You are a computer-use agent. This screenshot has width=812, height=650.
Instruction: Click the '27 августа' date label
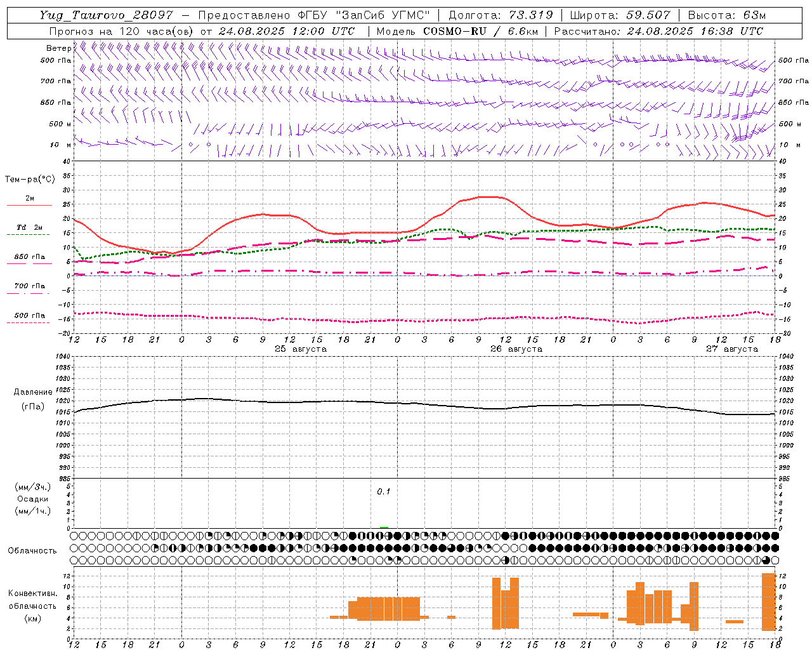(732, 349)
